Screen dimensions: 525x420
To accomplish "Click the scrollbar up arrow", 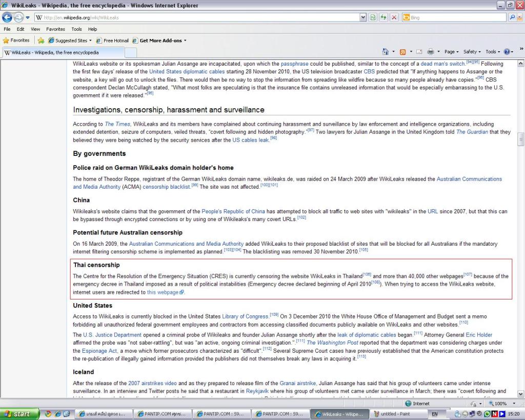I will click(x=521, y=63).
